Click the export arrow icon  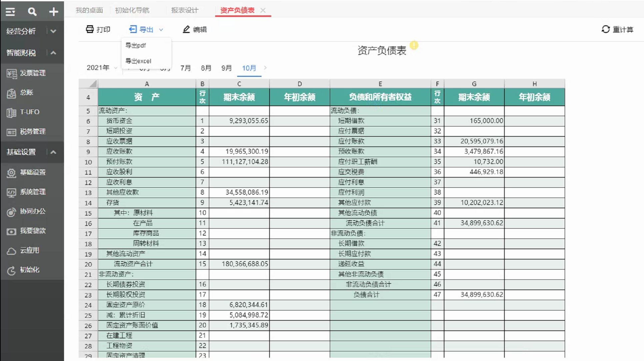click(133, 29)
